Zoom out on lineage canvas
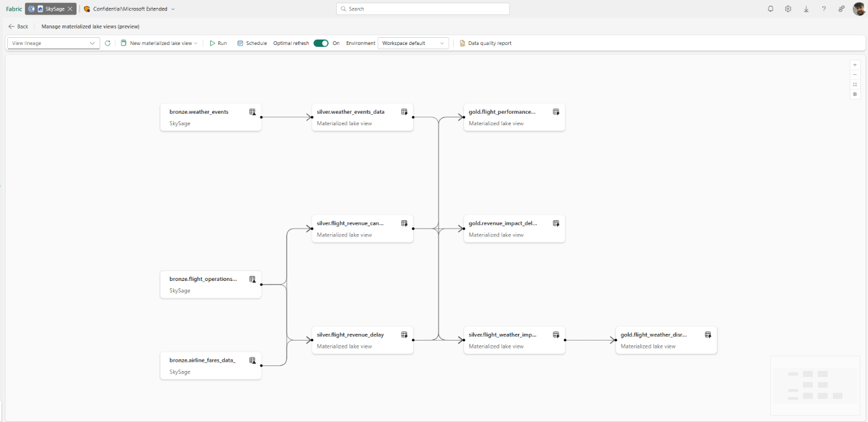This screenshot has width=868, height=422. click(x=855, y=74)
